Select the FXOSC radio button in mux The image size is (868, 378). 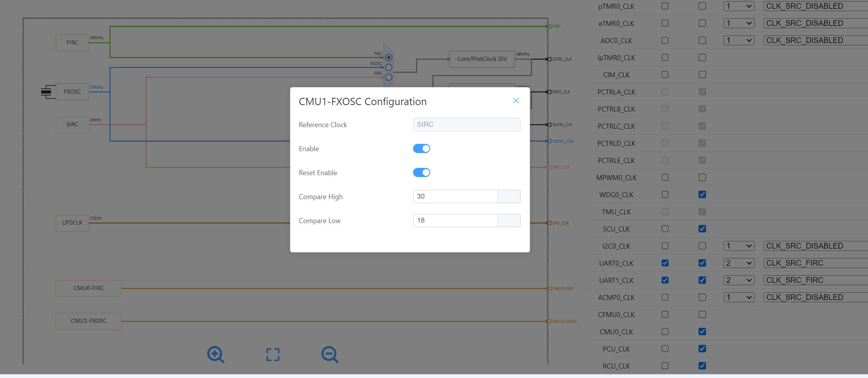pos(389,67)
